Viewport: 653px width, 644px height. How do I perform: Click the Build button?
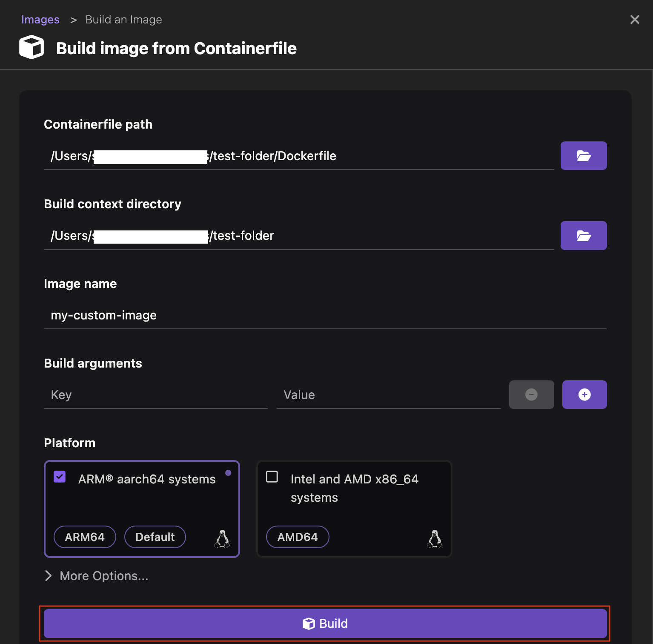325,623
